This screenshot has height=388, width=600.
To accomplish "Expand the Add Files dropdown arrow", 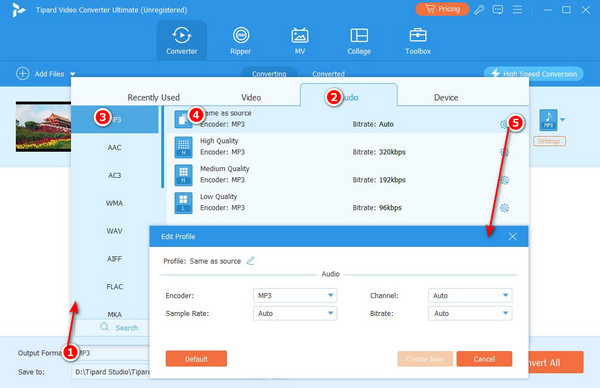I will [x=72, y=74].
